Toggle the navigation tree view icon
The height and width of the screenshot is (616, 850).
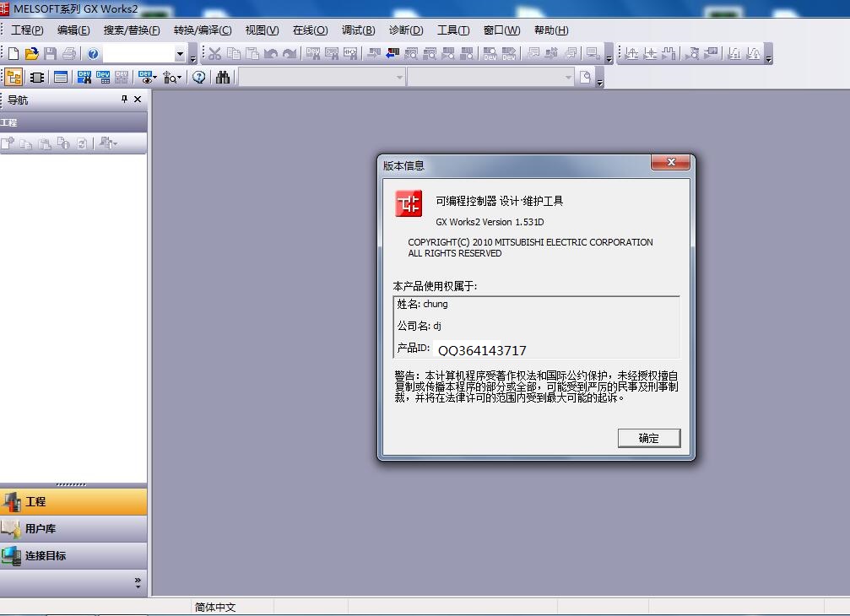click(14, 78)
